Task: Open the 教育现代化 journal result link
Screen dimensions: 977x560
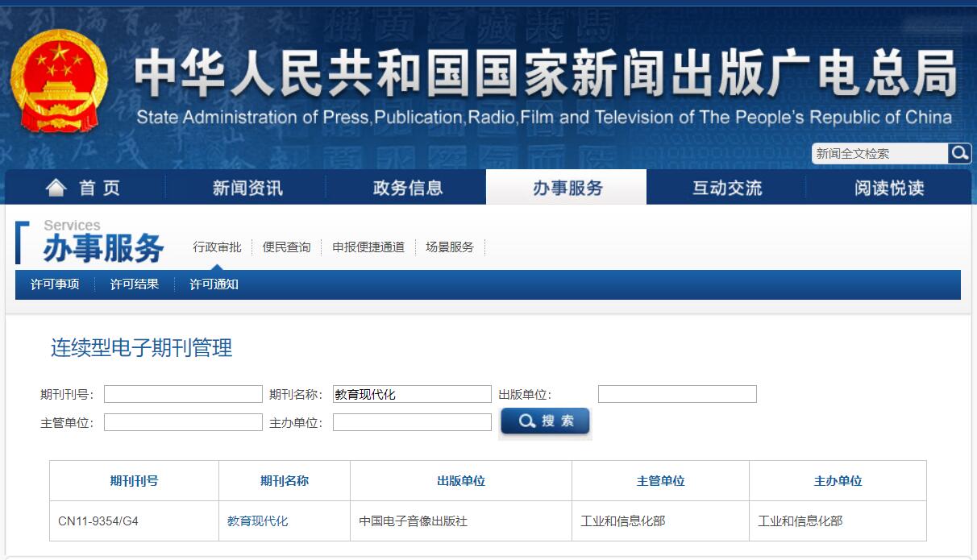Action: pos(258,521)
